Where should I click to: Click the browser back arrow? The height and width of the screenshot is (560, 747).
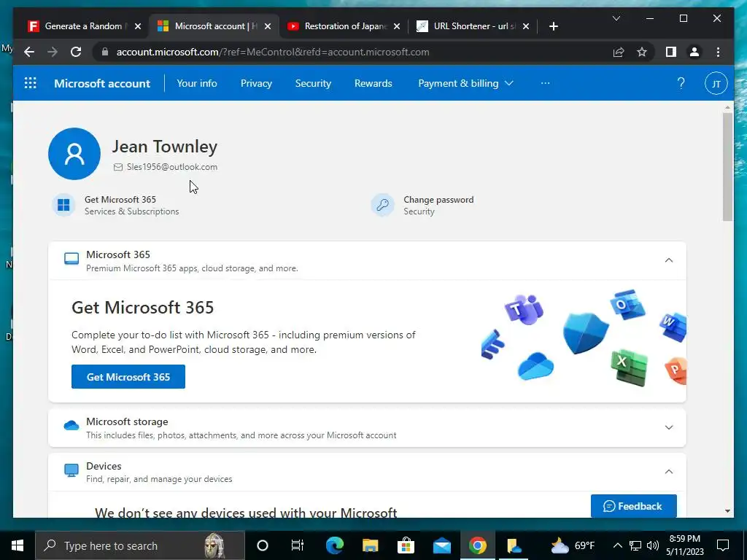click(29, 52)
